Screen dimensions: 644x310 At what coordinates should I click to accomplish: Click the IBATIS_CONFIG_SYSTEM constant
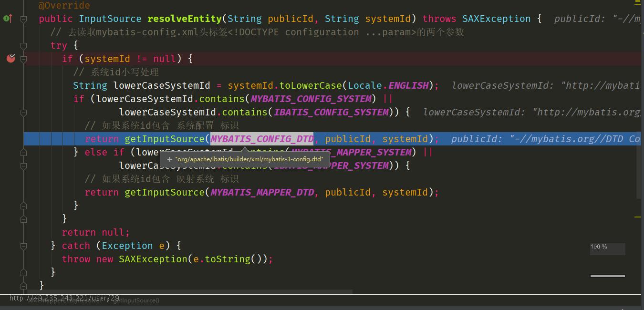click(331, 112)
